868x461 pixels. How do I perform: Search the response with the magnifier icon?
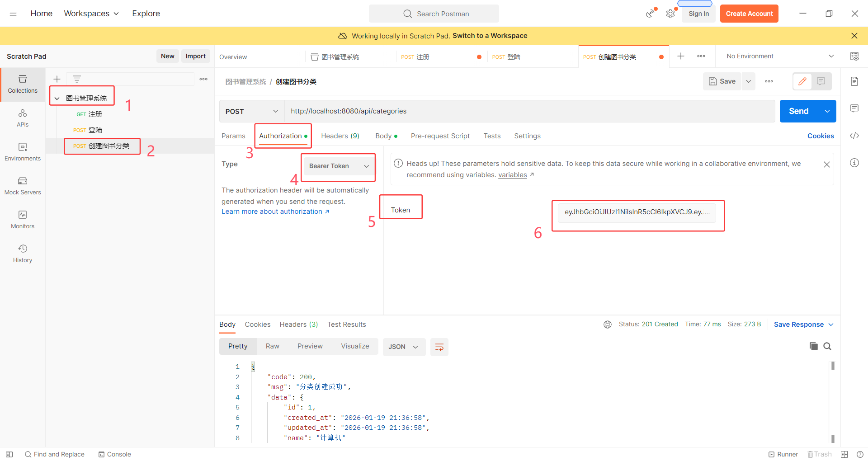[x=827, y=346]
